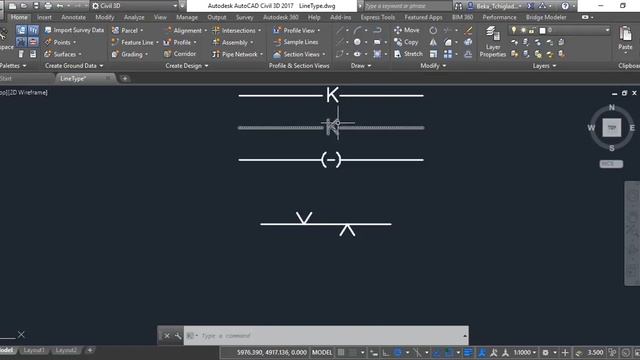Click the Profile View button
This screenshot has width=640, height=360.
pyautogui.click(x=297, y=30)
